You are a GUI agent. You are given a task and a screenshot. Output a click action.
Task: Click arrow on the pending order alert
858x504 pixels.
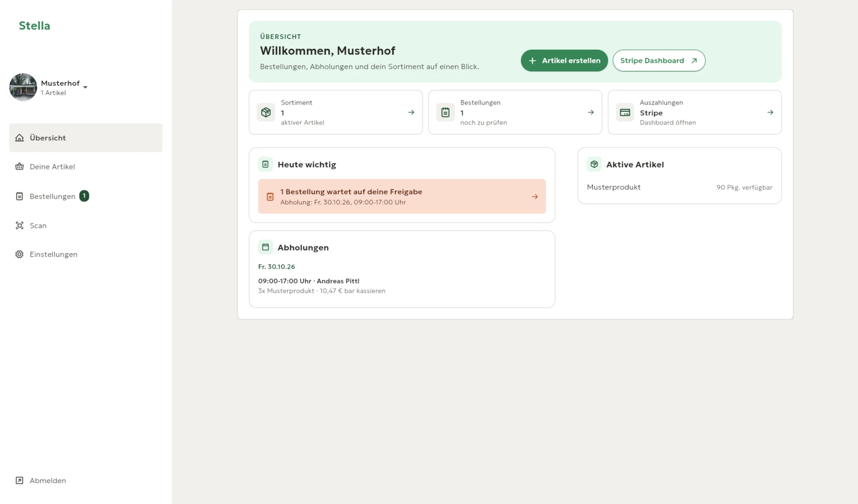point(535,197)
